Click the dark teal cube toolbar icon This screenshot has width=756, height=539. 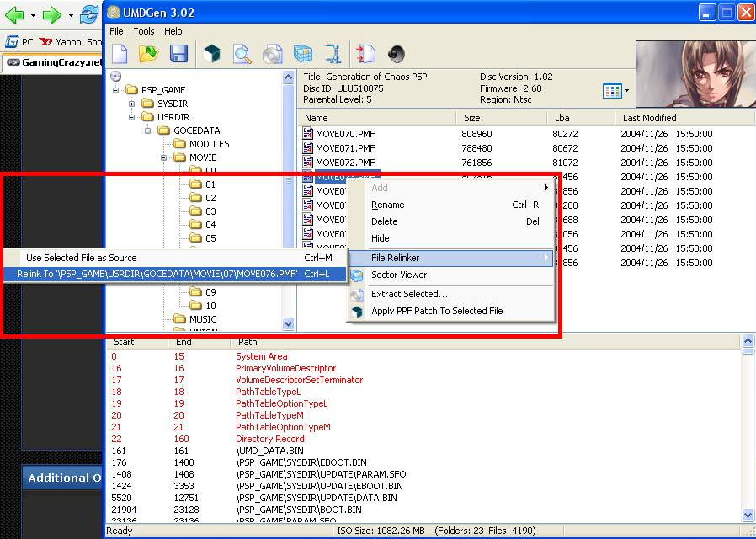coord(212,55)
